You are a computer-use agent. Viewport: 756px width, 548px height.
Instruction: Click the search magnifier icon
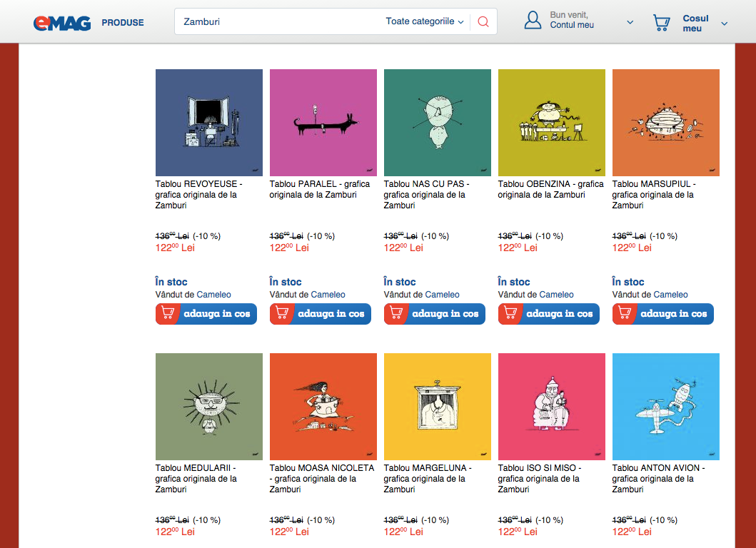tap(483, 21)
